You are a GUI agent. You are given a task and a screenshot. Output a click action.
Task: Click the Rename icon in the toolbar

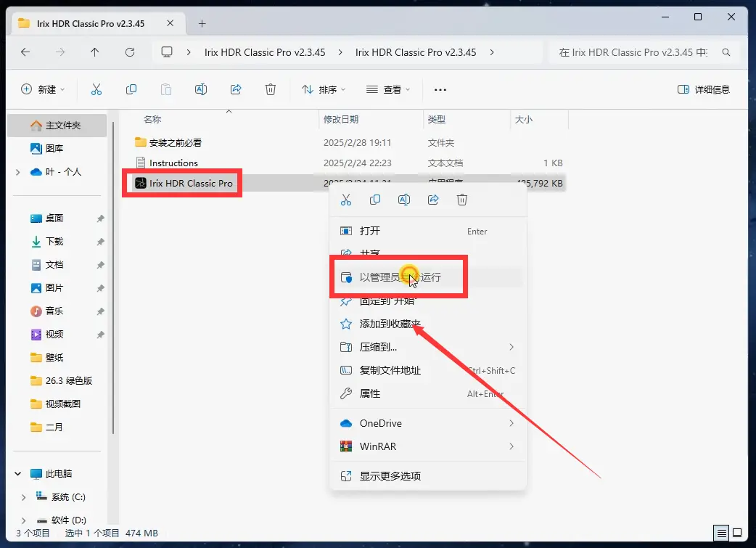point(200,89)
